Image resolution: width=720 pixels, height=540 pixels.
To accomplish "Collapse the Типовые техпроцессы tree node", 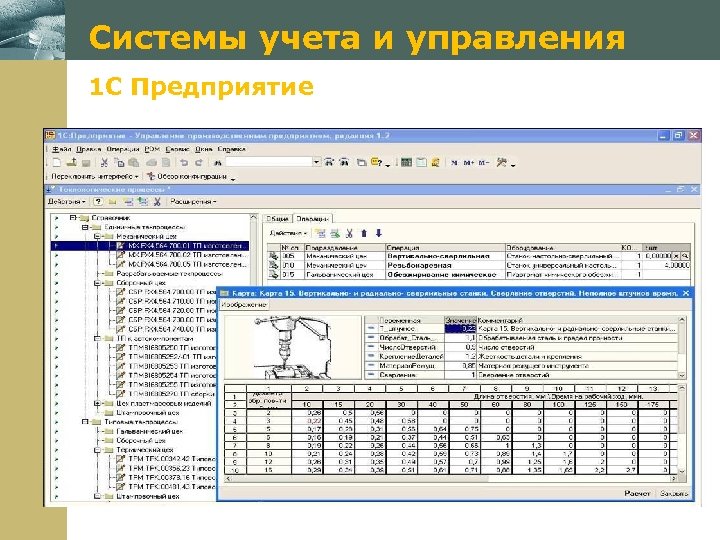I will pos(85,422).
